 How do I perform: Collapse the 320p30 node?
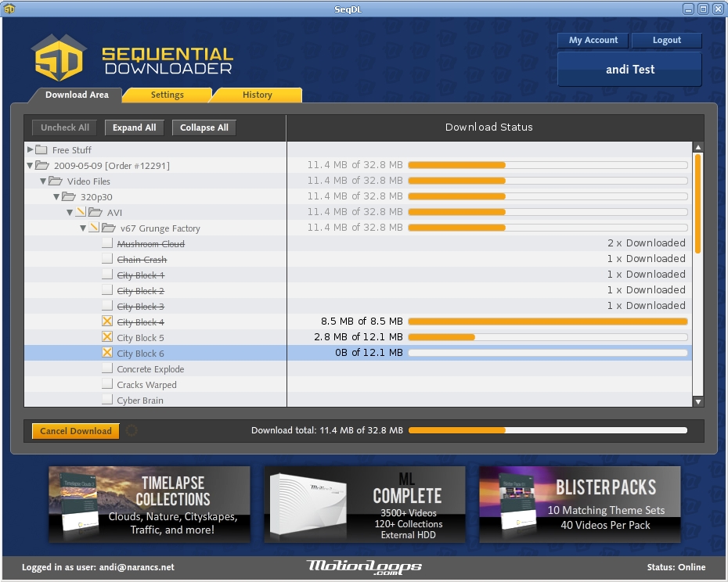pos(56,197)
